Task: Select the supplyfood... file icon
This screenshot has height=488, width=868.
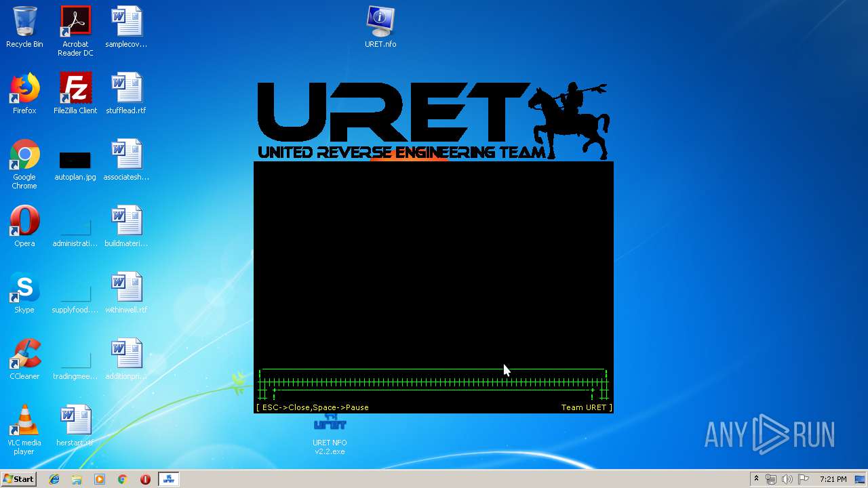Action: 75,298
